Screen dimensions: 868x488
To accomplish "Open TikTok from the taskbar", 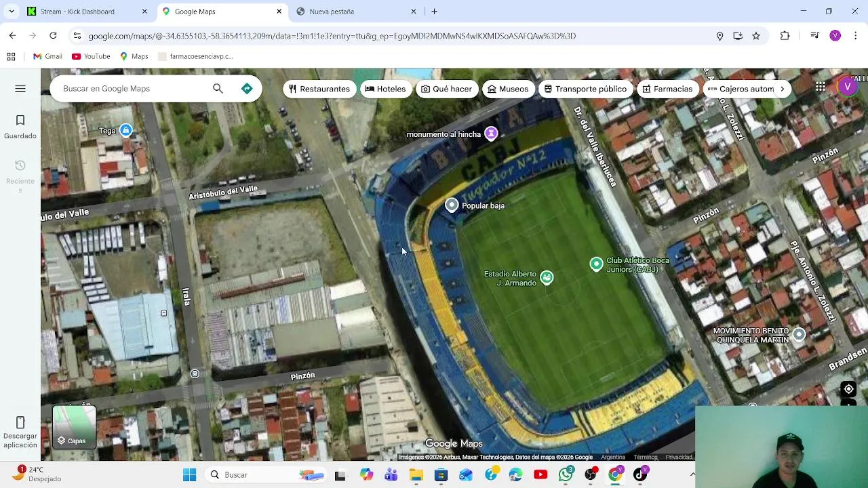I will tap(640, 474).
